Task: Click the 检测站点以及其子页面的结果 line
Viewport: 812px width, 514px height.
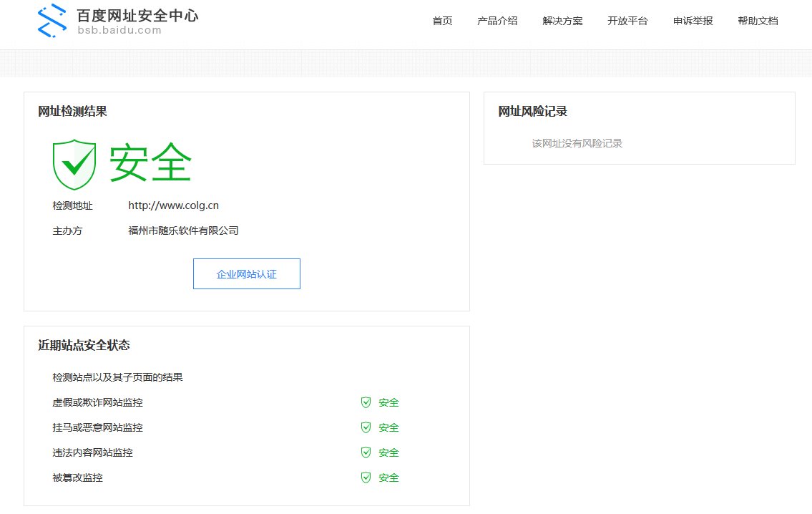Action: coord(117,377)
